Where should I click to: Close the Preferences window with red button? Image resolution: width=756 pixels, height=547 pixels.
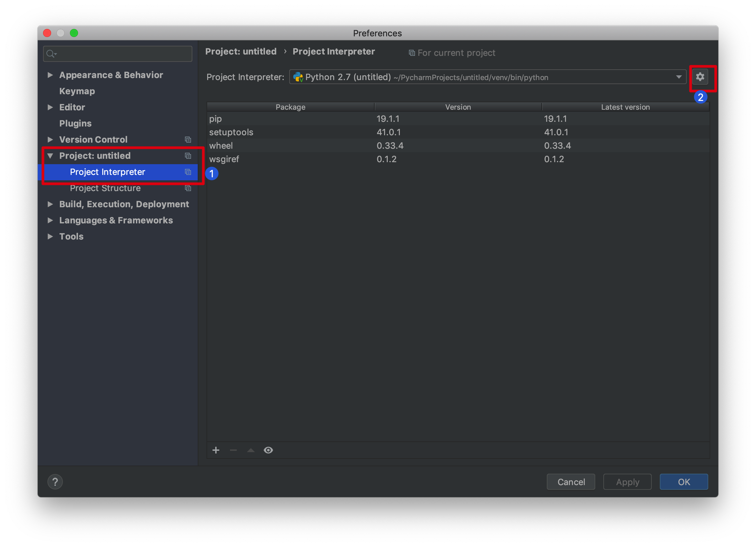(x=47, y=33)
